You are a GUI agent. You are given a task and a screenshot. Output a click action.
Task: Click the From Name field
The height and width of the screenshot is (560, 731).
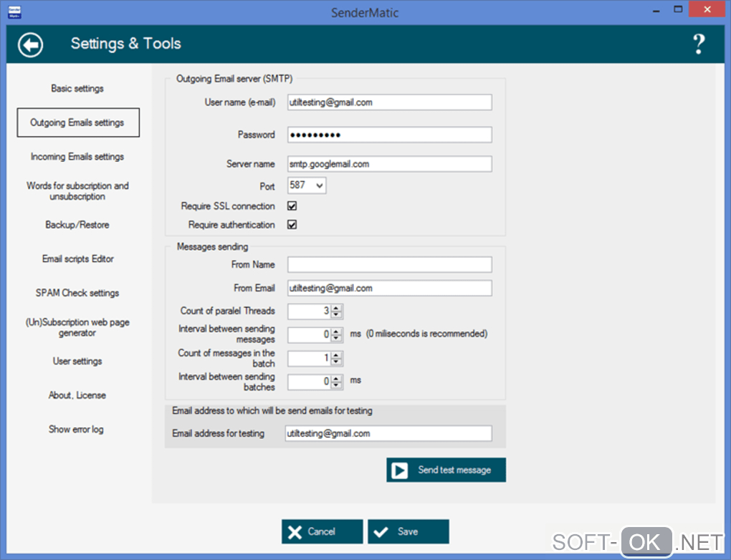click(390, 265)
